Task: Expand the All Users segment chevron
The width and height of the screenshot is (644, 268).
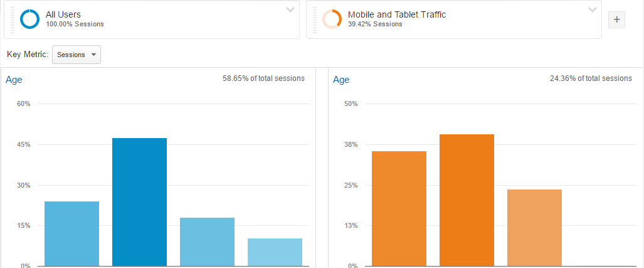Action: click(290, 10)
